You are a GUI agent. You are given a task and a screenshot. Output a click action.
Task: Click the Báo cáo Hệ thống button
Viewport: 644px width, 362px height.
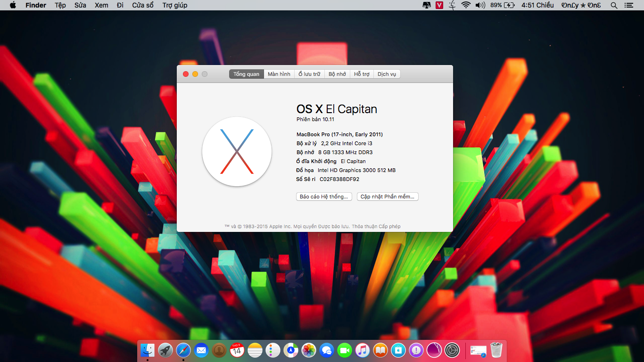coord(324,197)
